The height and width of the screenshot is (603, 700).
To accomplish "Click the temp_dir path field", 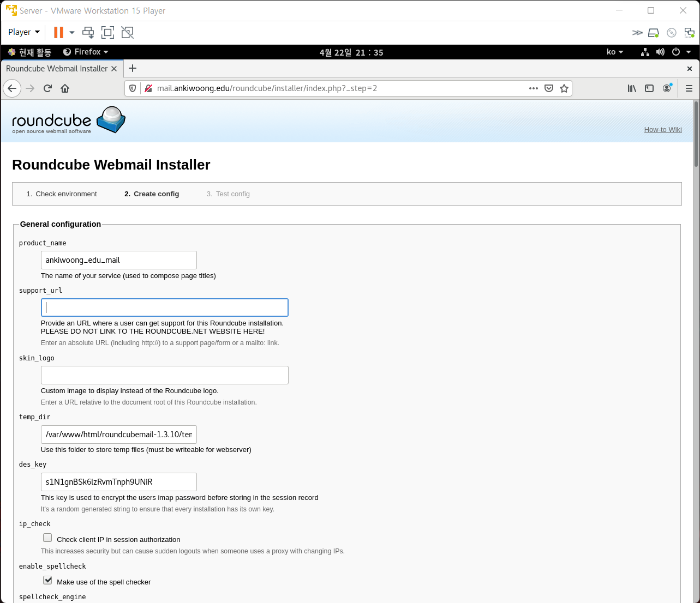I will point(119,435).
